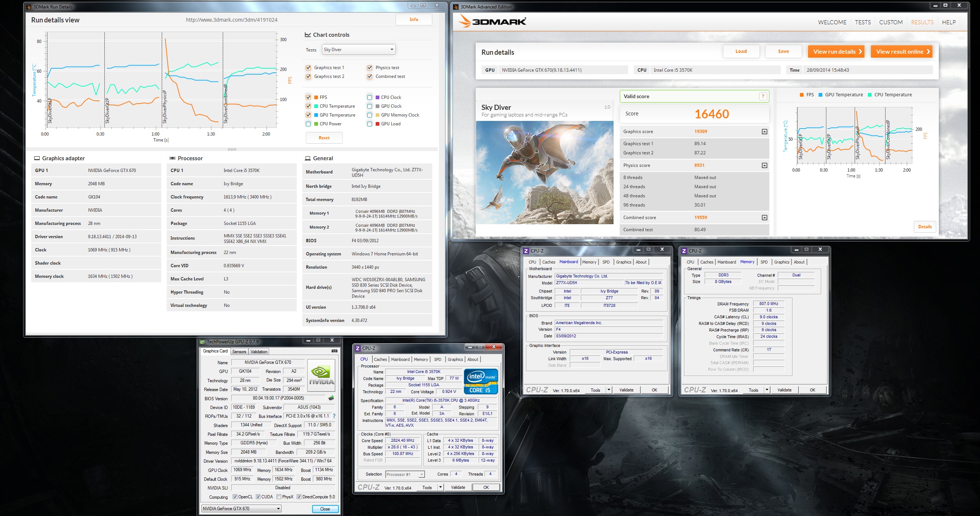Go to the WELCOME section
Viewport: 980px width, 516px height.
pyautogui.click(x=832, y=22)
